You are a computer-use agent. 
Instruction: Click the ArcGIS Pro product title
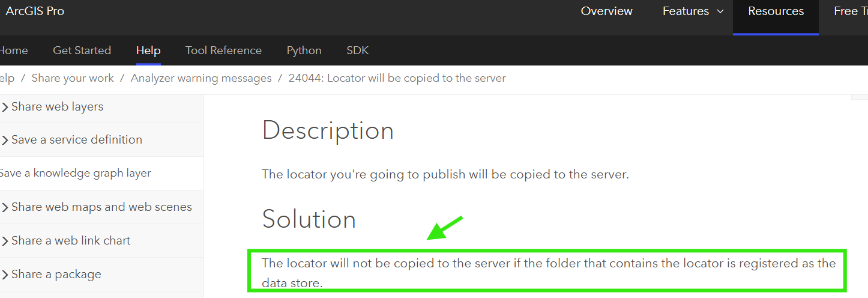click(x=35, y=11)
